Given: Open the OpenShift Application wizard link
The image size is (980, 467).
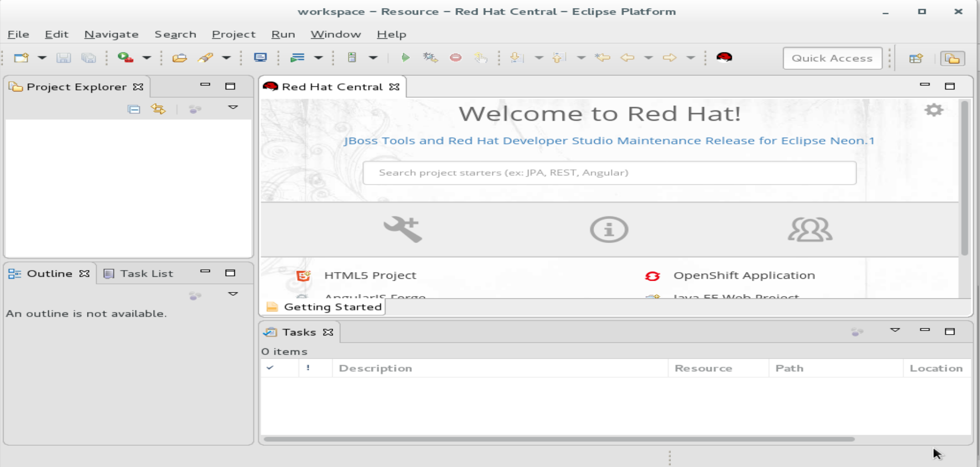Looking at the screenshot, I should coord(744,276).
